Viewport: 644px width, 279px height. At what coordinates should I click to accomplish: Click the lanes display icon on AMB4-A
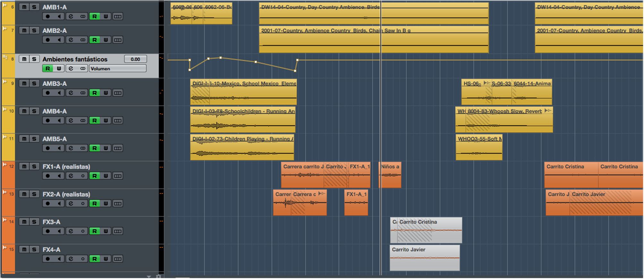[x=118, y=120]
